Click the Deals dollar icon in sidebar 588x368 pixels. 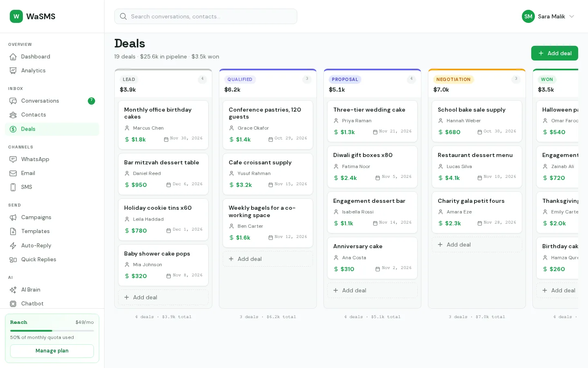click(x=13, y=129)
